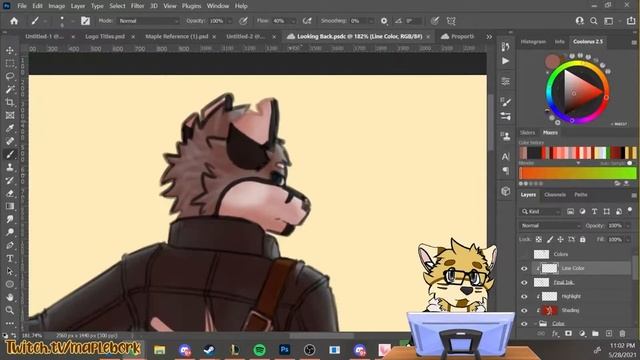Open the Actions panel play icon
The height and width of the screenshot is (360, 640).
point(505,61)
